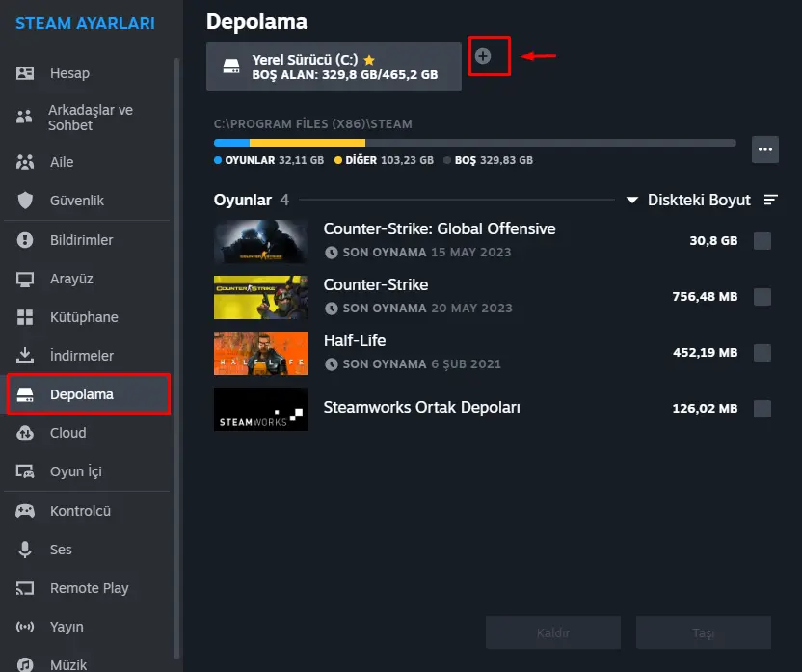The width and height of the screenshot is (802, 672).
Task: Click the Kaldır button
Action: [553, 632]
